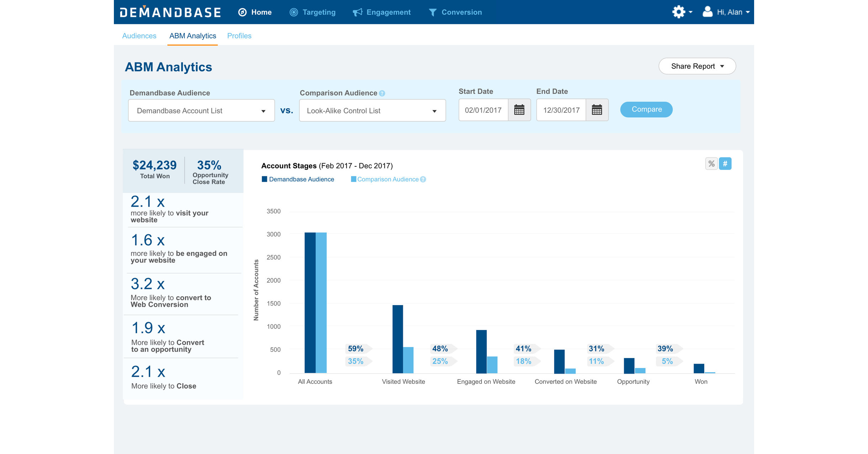Select the Targeting bullseye icon
The height and width of the screenshot is (454, 868).
click(293, 12)
